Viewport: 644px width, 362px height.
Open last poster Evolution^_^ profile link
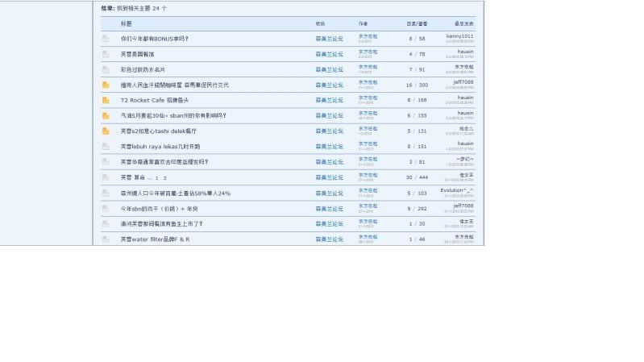pyautogui.click(x=457, y=190)
